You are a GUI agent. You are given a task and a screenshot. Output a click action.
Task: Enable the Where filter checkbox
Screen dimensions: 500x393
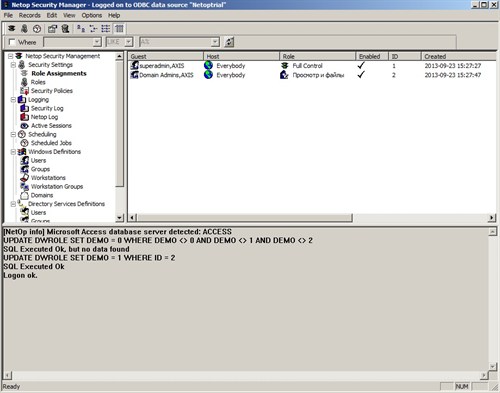[x=12, y=42]
